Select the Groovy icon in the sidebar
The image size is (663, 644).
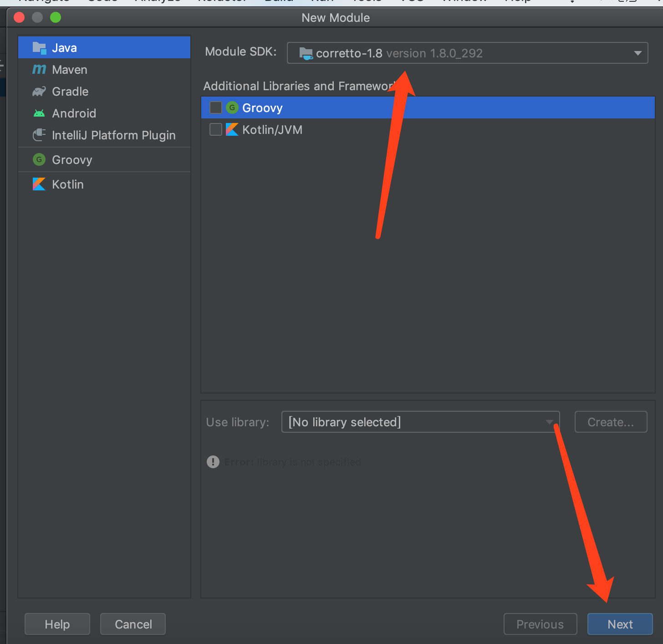tap(39, 160)
